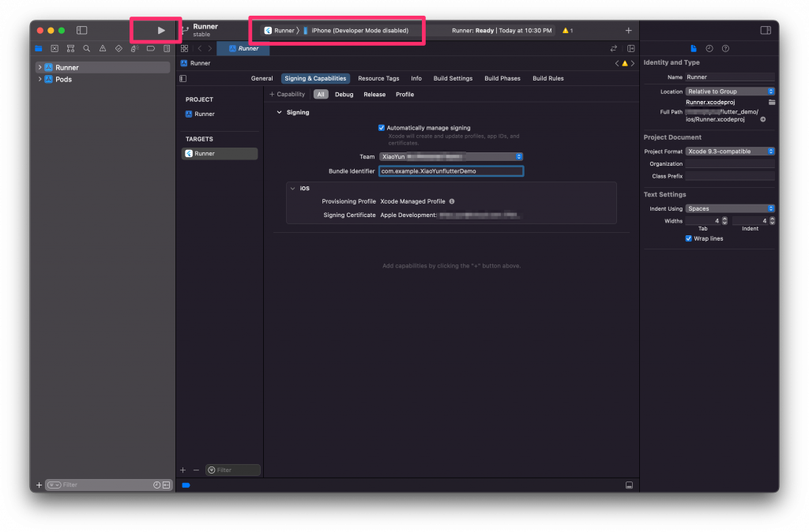Viewport: 809px width, 532px height.
Task: Open the Project Format dropdown
Action: click(730, 152)
